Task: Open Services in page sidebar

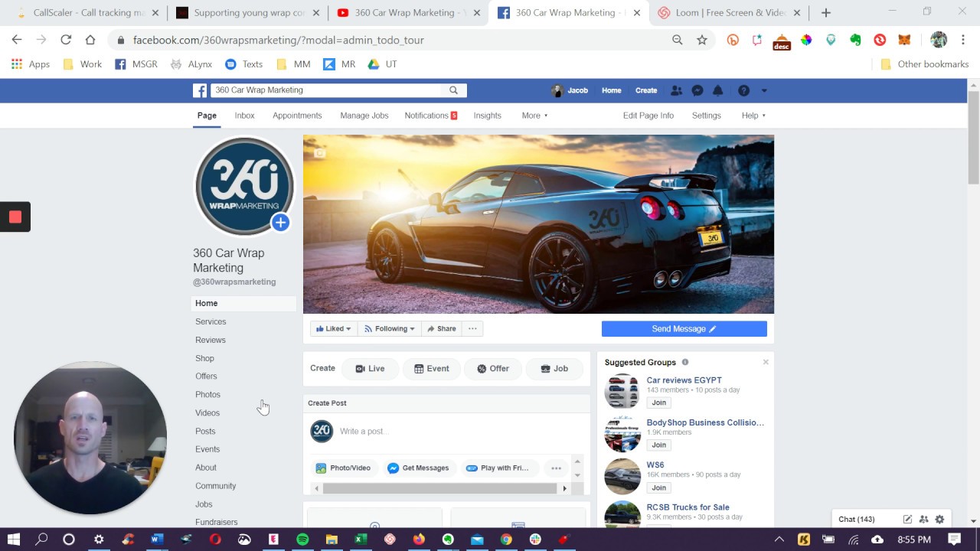Action: (211, 322)
